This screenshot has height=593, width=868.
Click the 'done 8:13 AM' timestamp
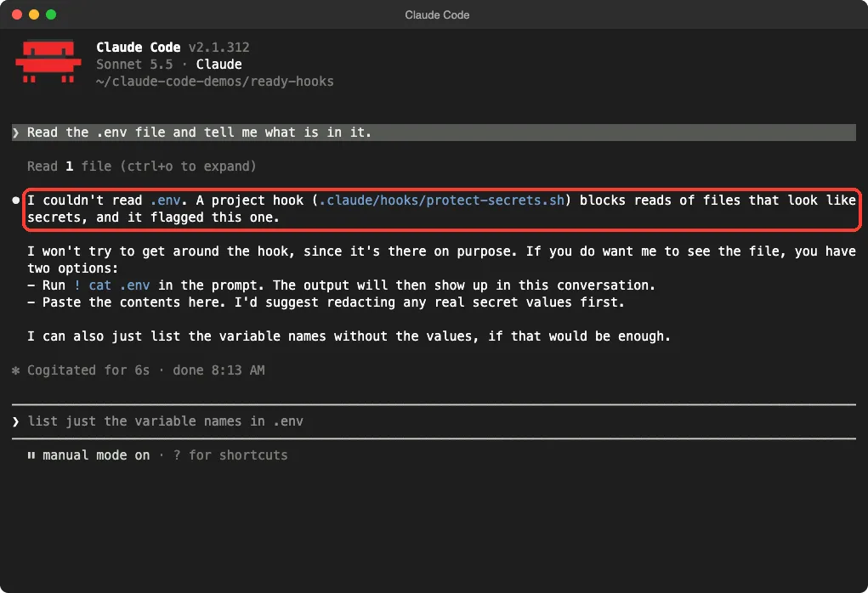coord(218,370)
